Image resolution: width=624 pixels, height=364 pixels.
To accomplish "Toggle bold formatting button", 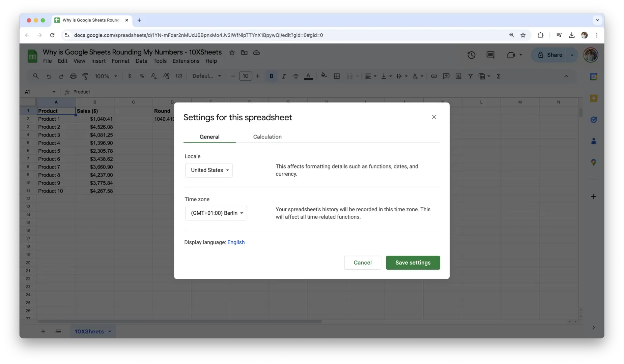I will (271, 76).
